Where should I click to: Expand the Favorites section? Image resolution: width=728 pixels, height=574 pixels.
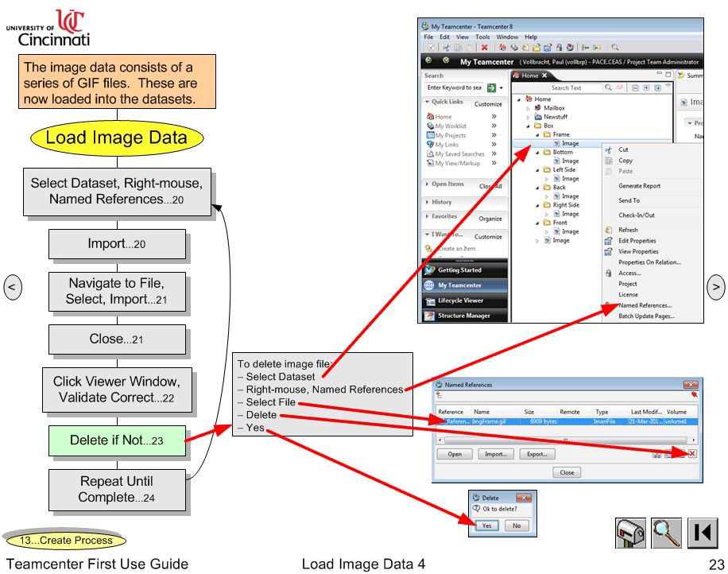443,216
